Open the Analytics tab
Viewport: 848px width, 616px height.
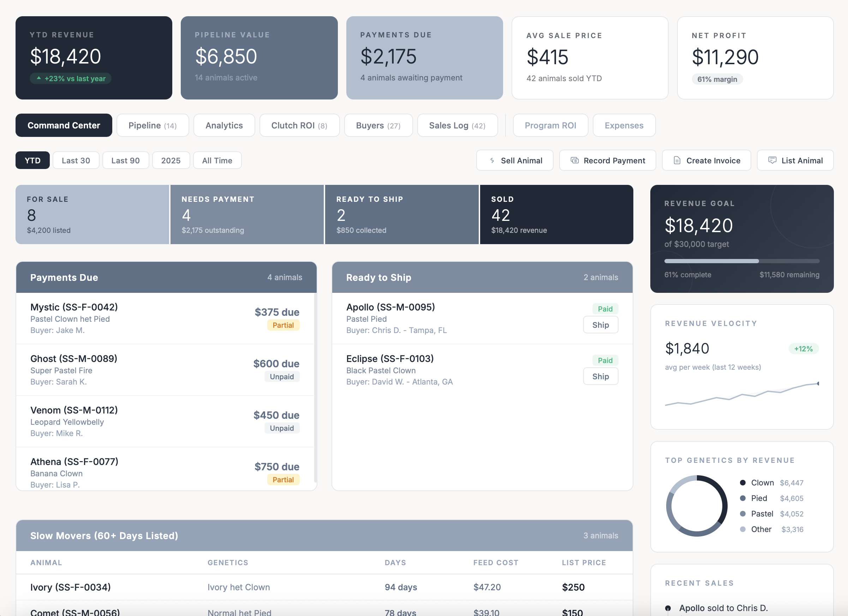point(224,125)
